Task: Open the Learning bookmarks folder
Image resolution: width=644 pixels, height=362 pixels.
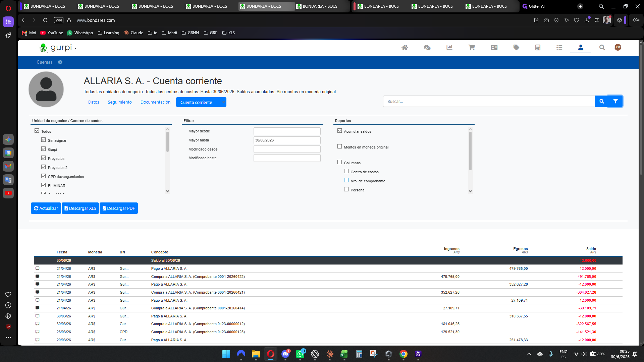Action: [x=108, y=33]
